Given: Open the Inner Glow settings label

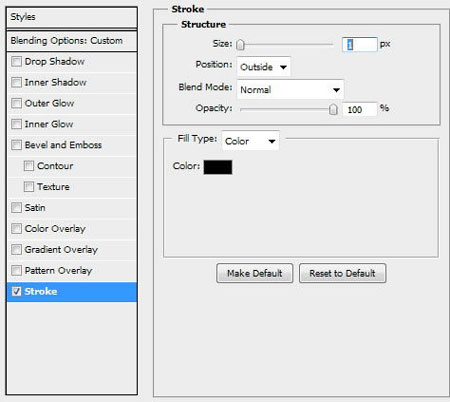Looking at the screenshot, I should [49, 124].
